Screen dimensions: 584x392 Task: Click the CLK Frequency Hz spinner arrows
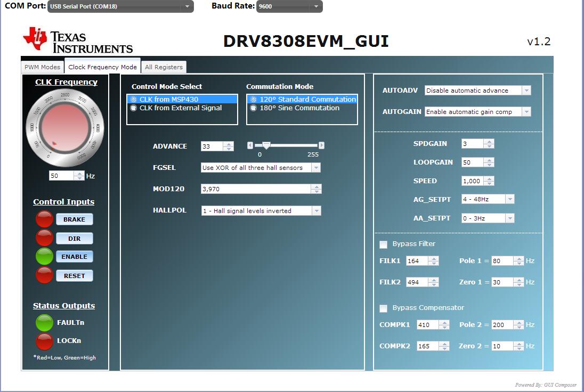(x=79, y=176)
